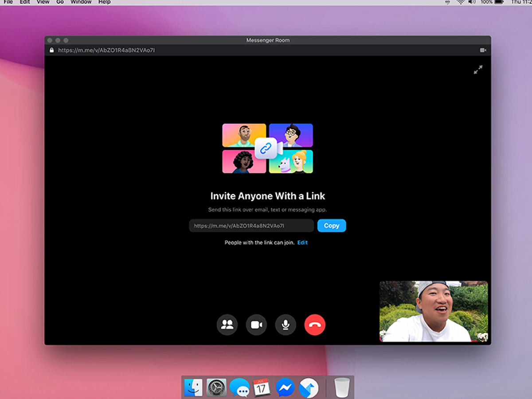Click the Wi-Fi status icon
The height and width of the screenshot is (399, 532).
(x=460, y=2)
